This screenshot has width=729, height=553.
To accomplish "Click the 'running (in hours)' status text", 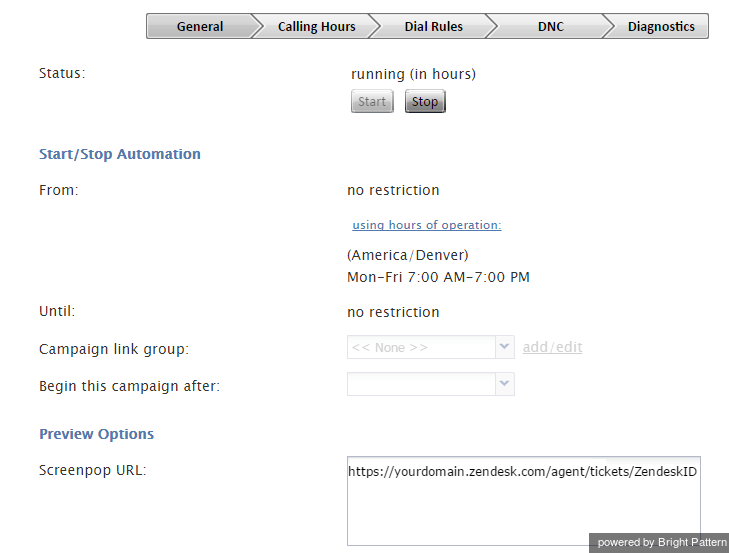I will pos(413,74).
